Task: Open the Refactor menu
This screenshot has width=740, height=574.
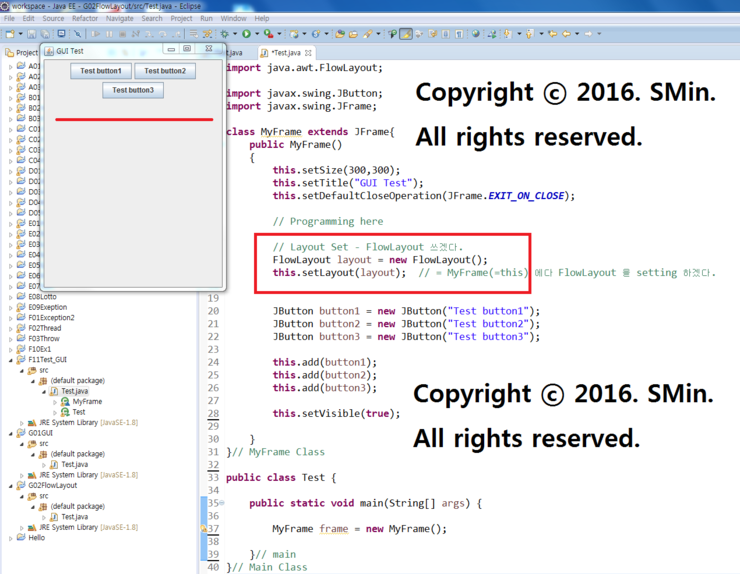Action: (x=85, y=18)
